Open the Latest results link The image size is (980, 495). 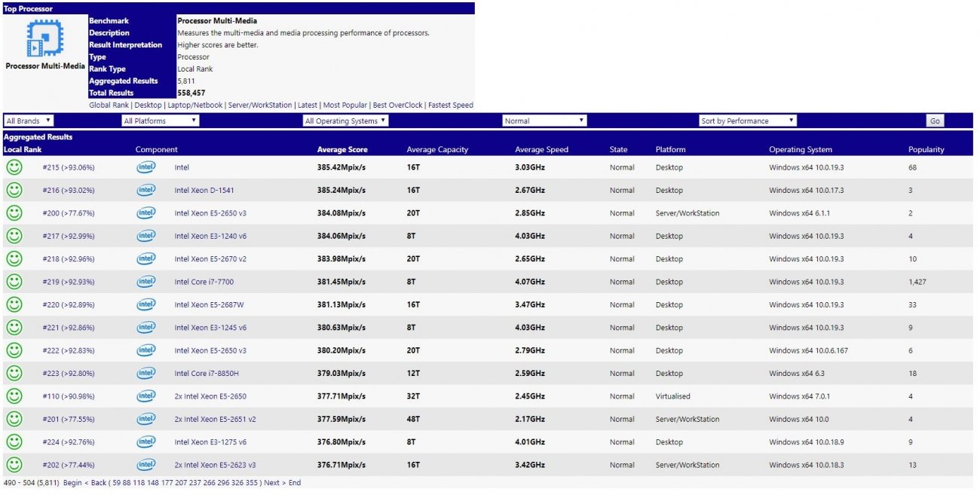click(x=307, y=105)
